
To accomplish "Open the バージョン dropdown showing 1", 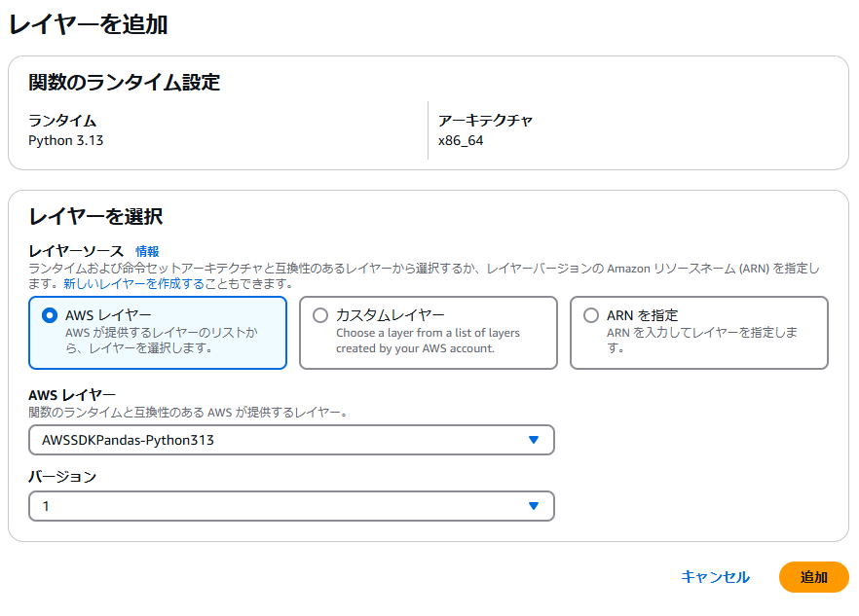I will tap(291, 506).
